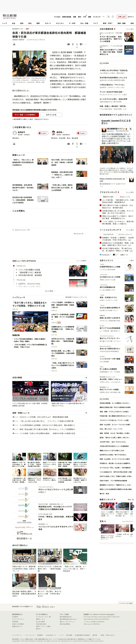Share article by email using top envelope icon
136x644 pixels.
point(68,44)
